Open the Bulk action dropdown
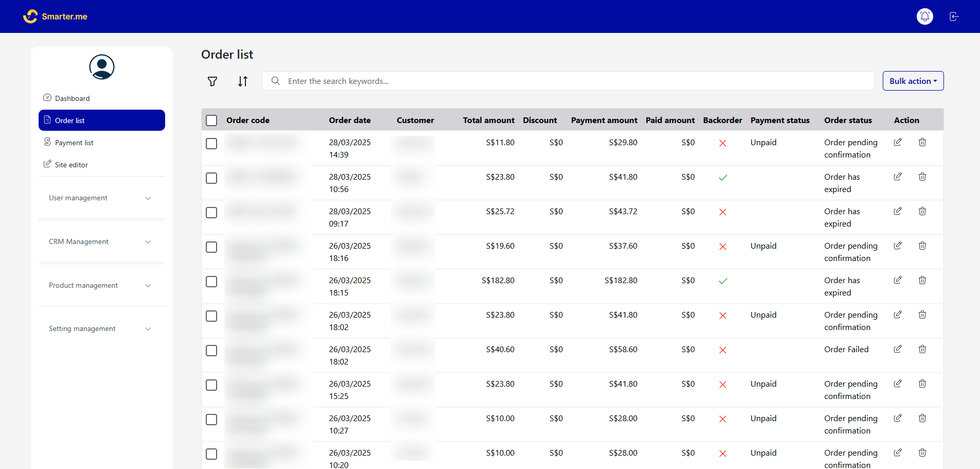The height and width of the screenshot is (469, 980). (x=913, y=81)
